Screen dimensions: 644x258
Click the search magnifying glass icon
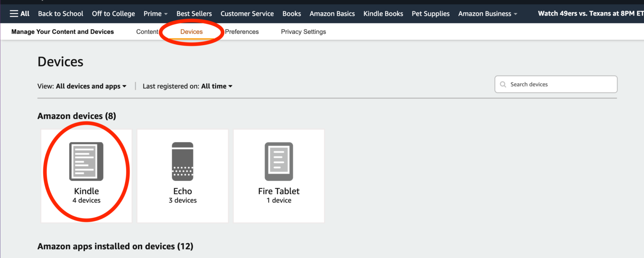(x=503, y=84)
